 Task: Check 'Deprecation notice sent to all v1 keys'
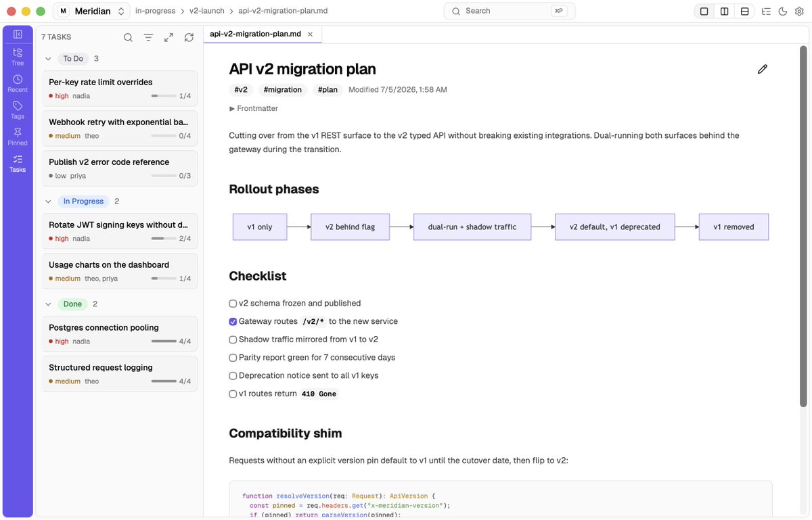(x=233, y=376)
